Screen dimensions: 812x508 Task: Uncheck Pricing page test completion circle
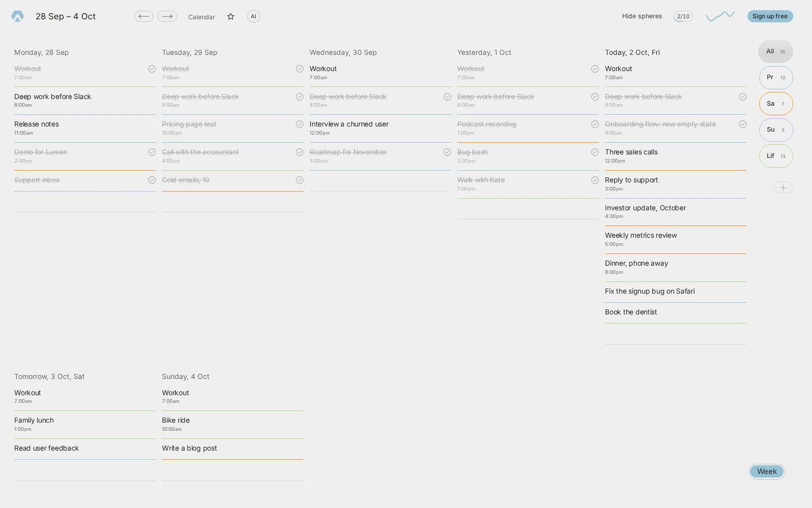299,124
